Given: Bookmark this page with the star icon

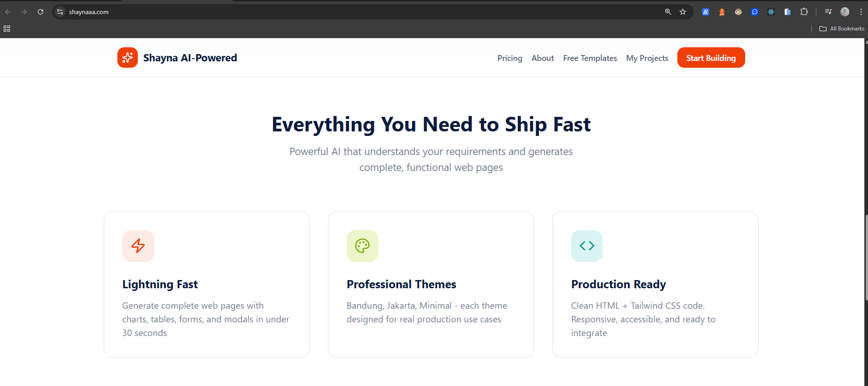Looking at the screenshot, I should pos(682,12).
